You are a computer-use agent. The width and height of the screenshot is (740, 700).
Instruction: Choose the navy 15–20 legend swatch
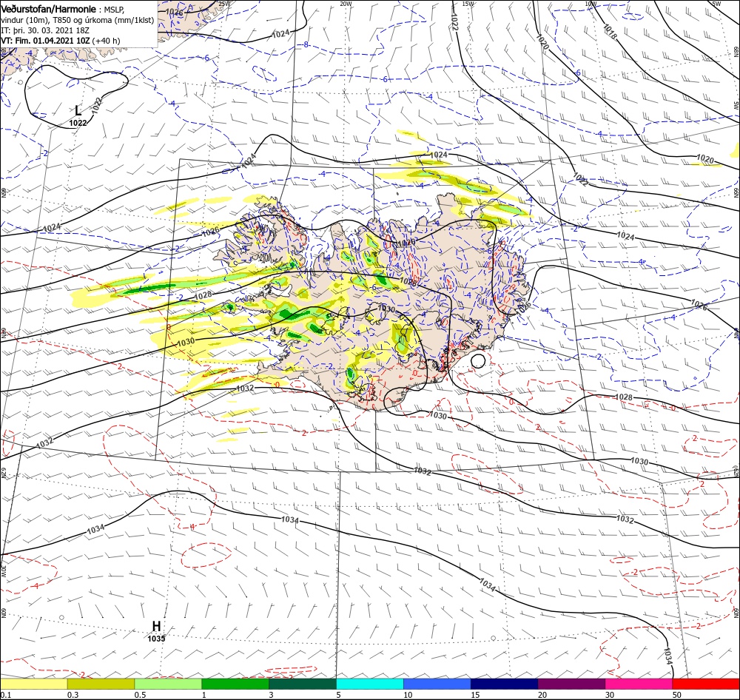[x=504, y=684]
